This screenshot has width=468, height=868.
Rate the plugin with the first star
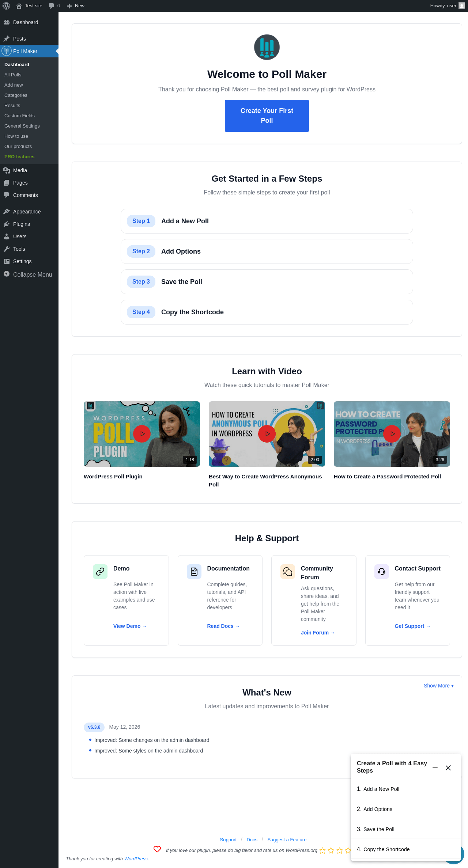322,850
